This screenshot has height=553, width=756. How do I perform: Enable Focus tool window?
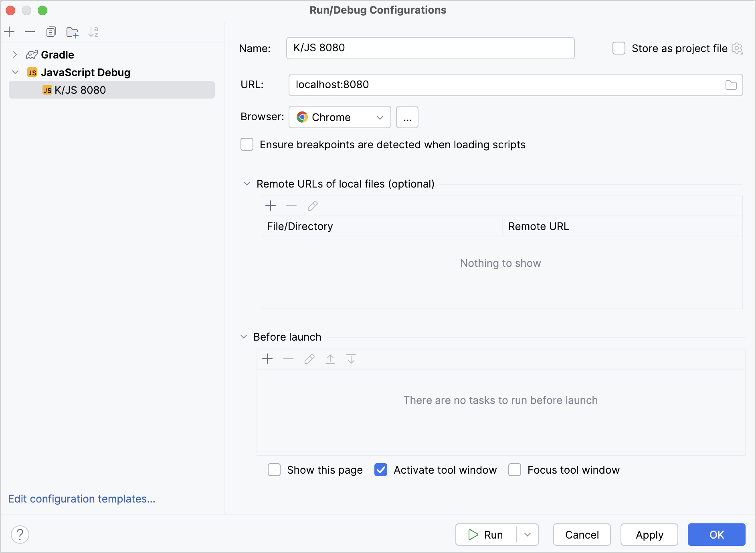pyautogui.click(x=515, y=470)
